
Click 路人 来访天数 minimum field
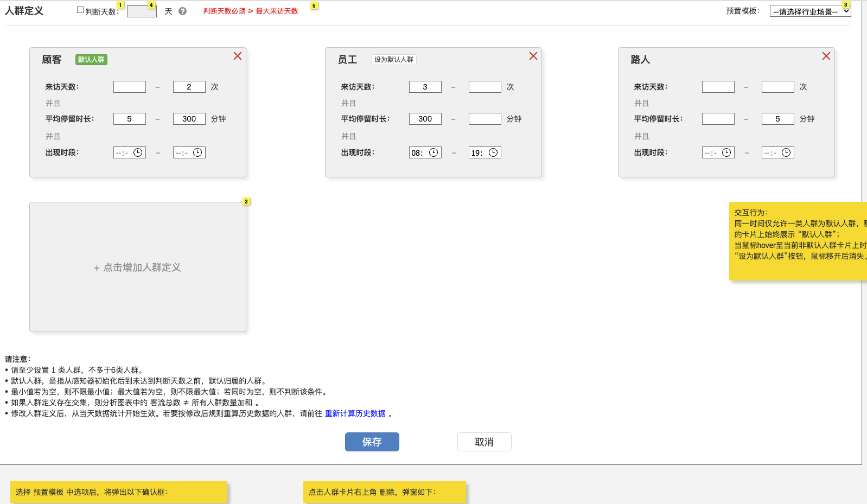point(718,87)
